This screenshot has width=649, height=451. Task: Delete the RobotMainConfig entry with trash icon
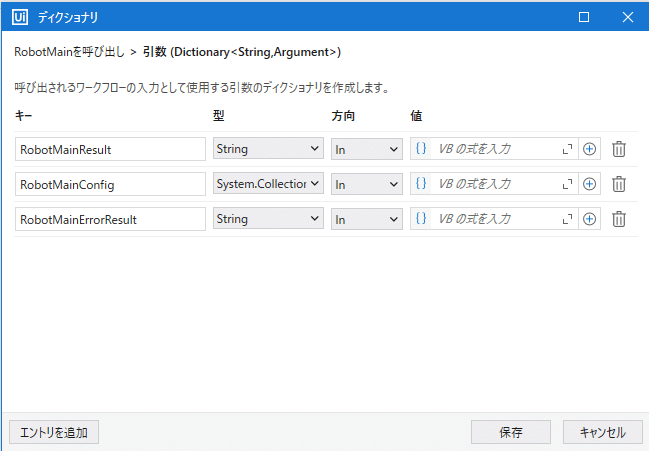pyautogui.click(x=619, y=184)
